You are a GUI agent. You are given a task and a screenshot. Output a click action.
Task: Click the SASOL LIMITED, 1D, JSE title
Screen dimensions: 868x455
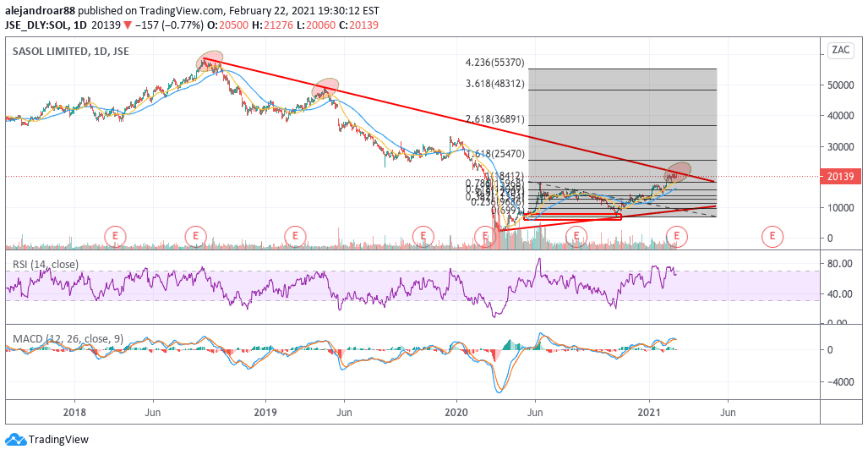pyautogui.click(x=71, y=51)
